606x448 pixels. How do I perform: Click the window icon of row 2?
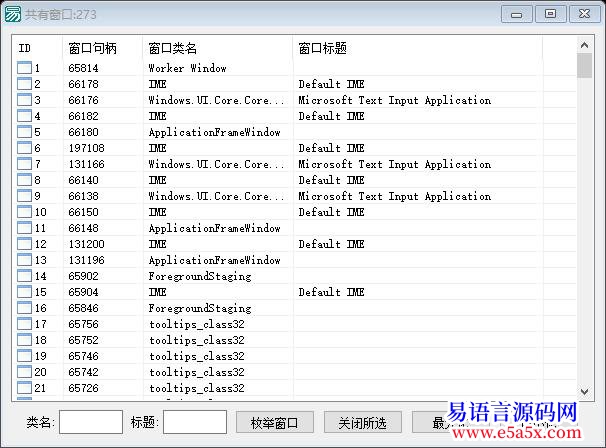pos(24,84)
